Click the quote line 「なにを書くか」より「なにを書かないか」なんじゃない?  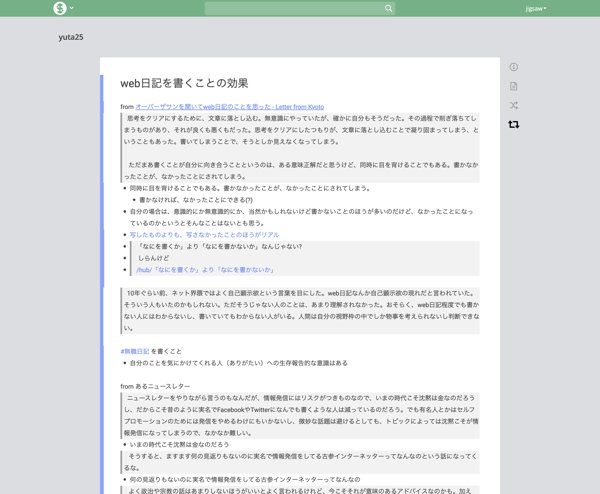click(220, 246)
